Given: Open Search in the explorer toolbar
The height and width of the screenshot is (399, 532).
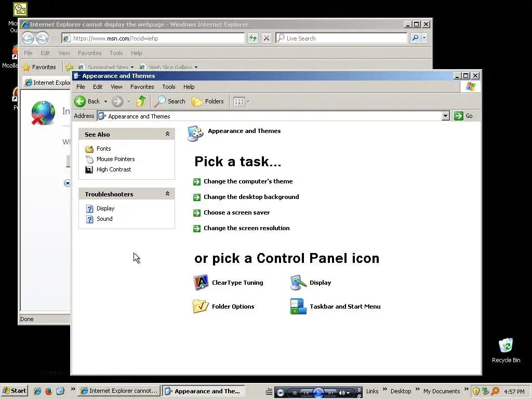Looking at the screenshot, I should coord(170,101).
